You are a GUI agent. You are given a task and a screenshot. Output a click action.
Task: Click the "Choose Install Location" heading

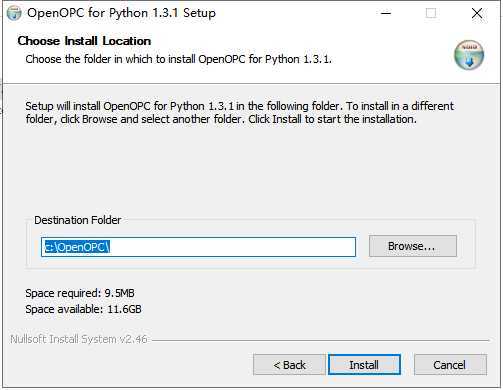tap(84, 41)
